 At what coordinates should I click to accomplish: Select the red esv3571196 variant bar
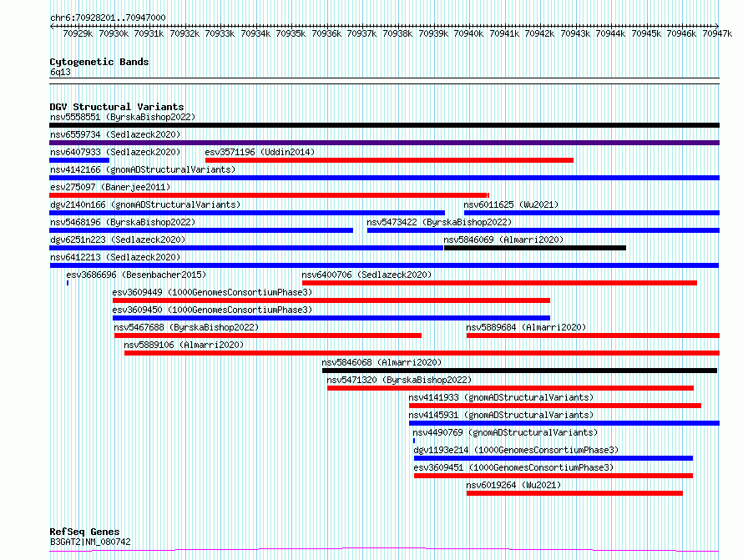(x=389, y=160)
